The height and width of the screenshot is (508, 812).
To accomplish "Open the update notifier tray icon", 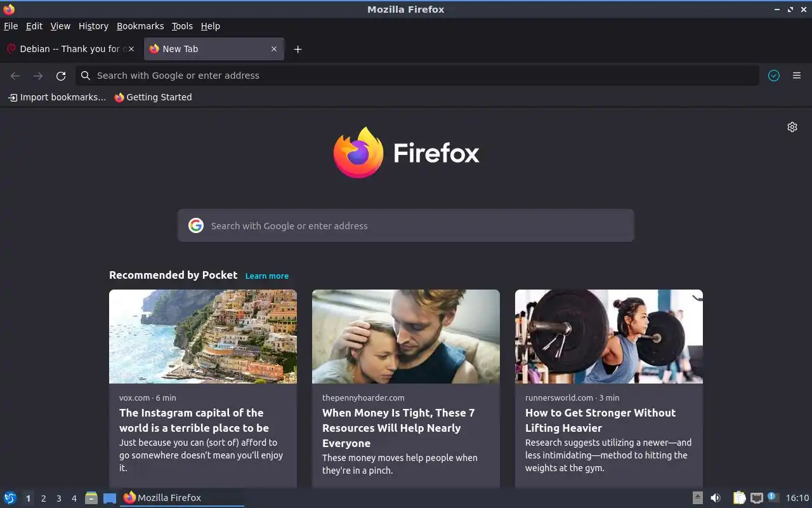I will click(773, 497).
